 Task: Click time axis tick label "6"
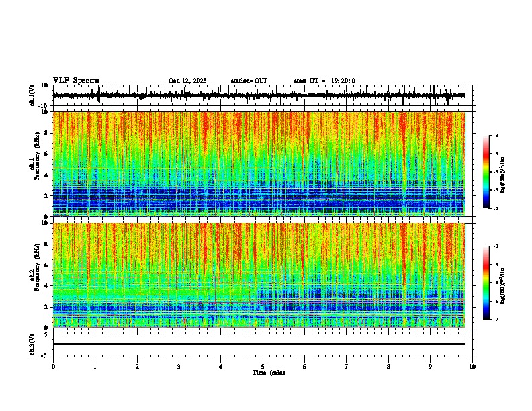point(305,367)
